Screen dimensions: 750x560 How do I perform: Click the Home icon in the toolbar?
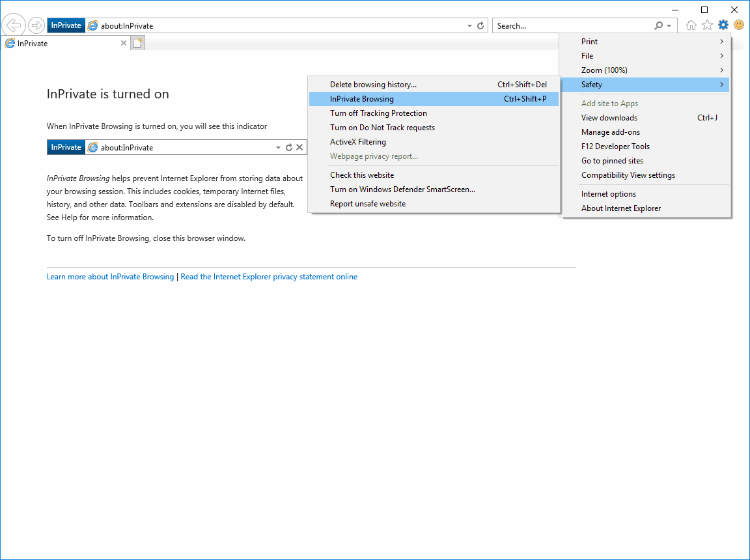[x=691, y=25]
